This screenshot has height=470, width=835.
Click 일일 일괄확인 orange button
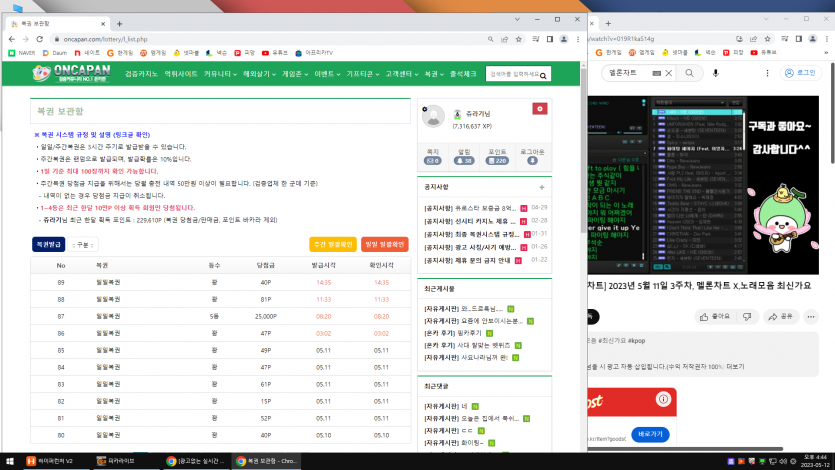384,244
